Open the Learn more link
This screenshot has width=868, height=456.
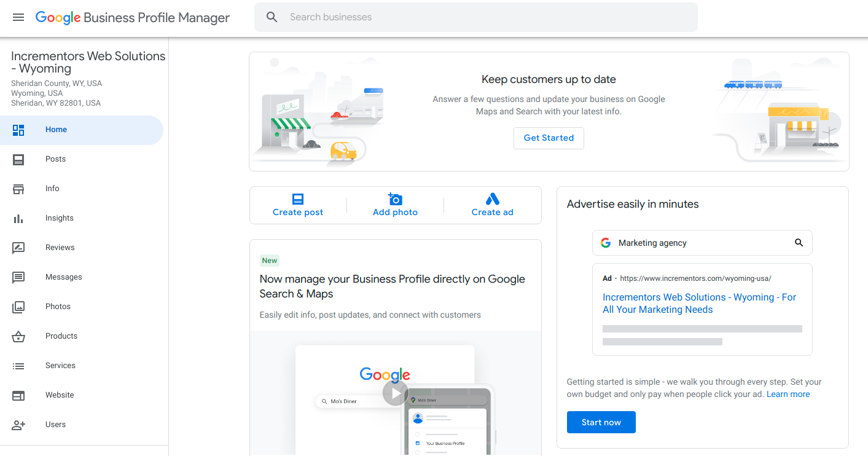(788, 394)
